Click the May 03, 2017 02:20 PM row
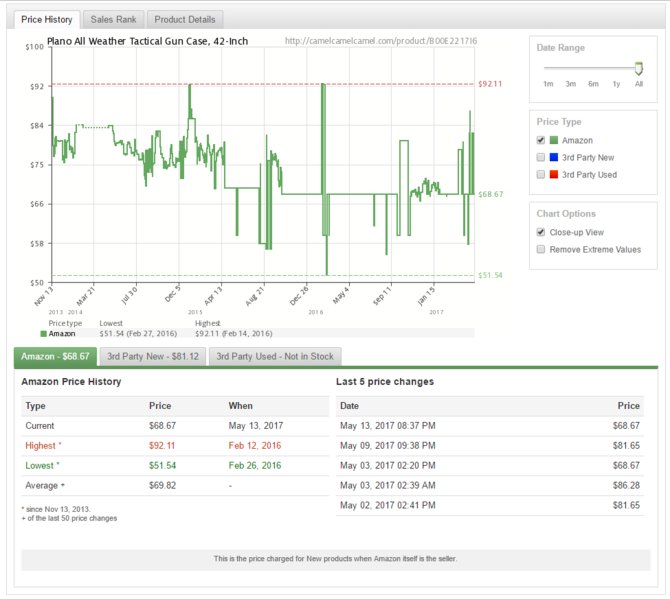The height and width of the screenshot is (599, 670). pos(490,466)
